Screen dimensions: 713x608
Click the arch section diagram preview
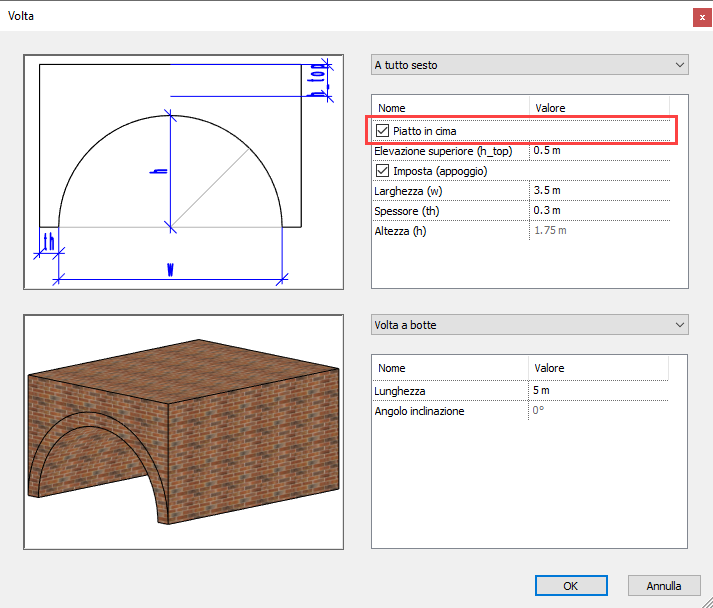point(184,172)
